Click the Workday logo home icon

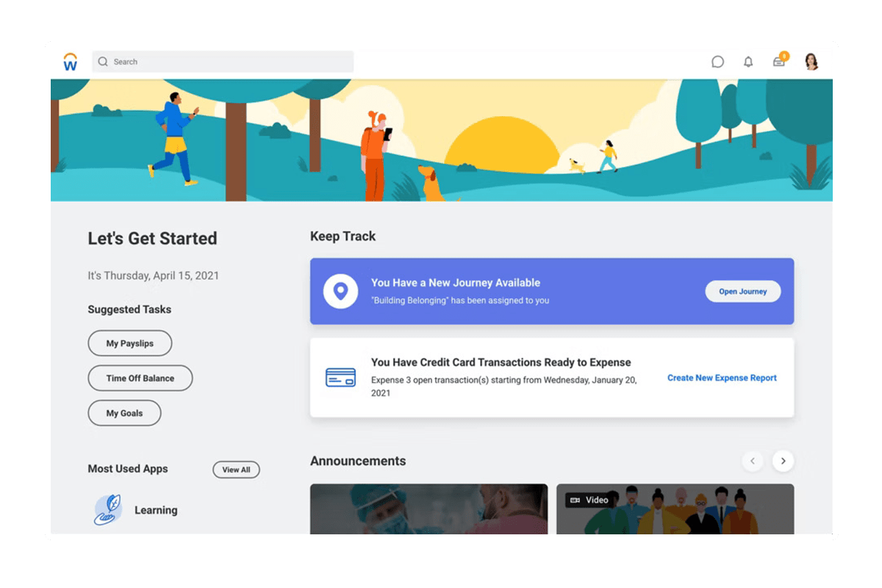click(x=71, y=62)
